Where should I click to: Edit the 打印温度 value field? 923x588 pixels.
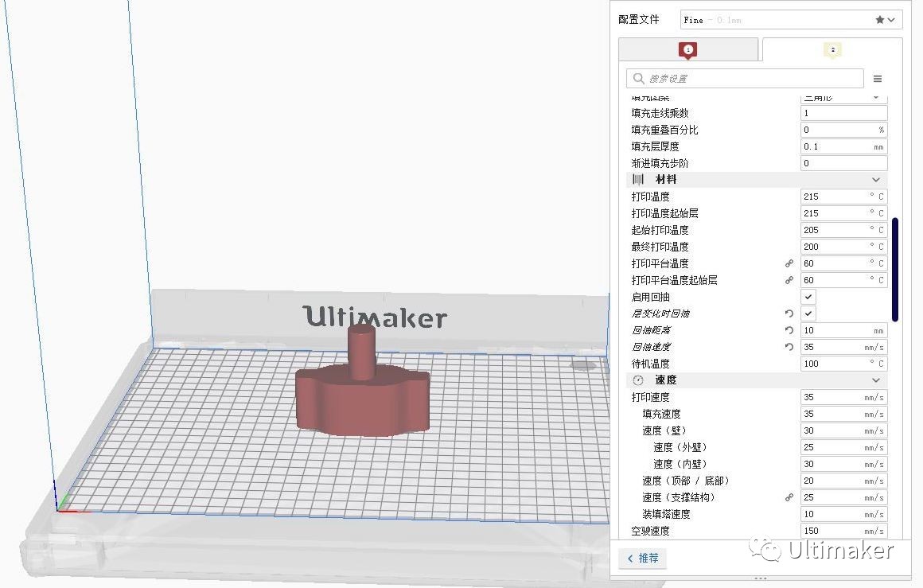(843, 197)
